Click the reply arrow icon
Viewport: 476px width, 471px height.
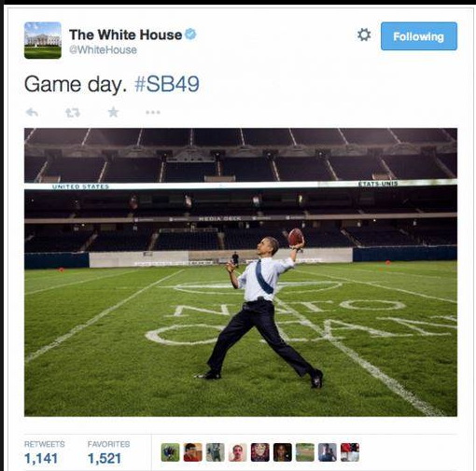[x=32, y=112]
